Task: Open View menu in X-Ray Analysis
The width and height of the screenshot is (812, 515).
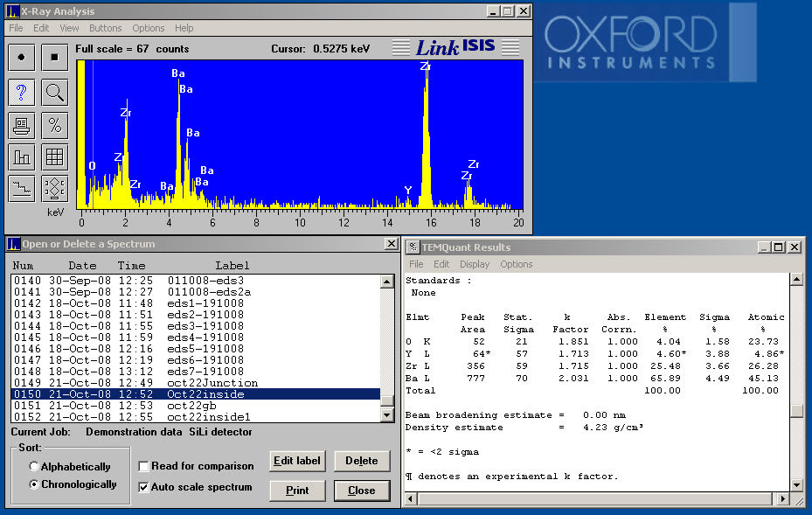Action: pos(69,28)
